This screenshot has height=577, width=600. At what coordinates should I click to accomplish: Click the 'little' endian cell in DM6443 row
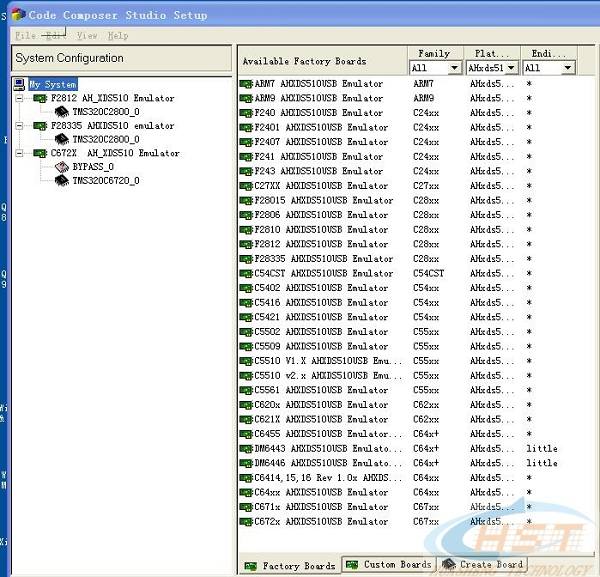[542, 448]
